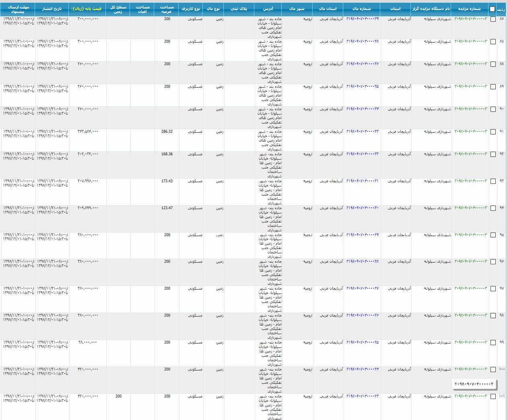Mark the checkbox in row ۹۷
507x420 pixels.
pos(493,289)
